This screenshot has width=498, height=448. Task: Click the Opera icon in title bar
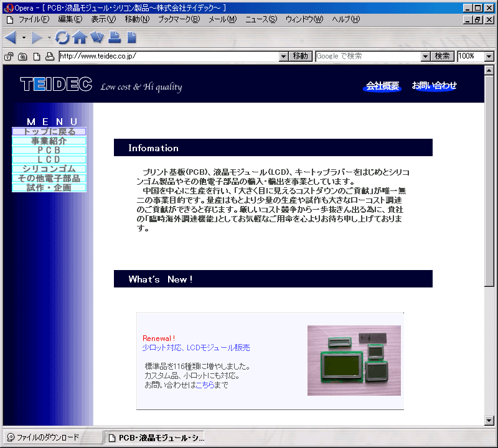pyautogui.click(x=9, y=8)
